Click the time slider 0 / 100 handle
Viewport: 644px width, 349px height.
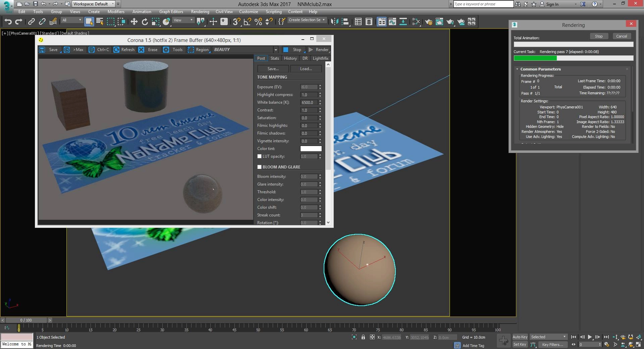pos(26,320)
